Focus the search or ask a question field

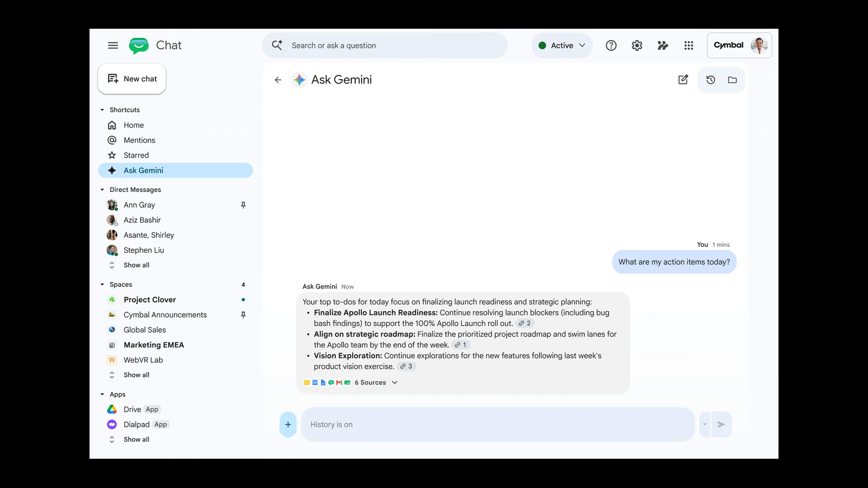tap(385, 46)
